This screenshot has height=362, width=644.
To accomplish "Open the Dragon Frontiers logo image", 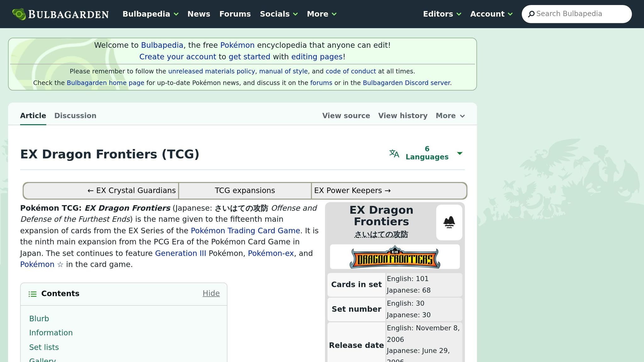I will click(x=395, y=257).
